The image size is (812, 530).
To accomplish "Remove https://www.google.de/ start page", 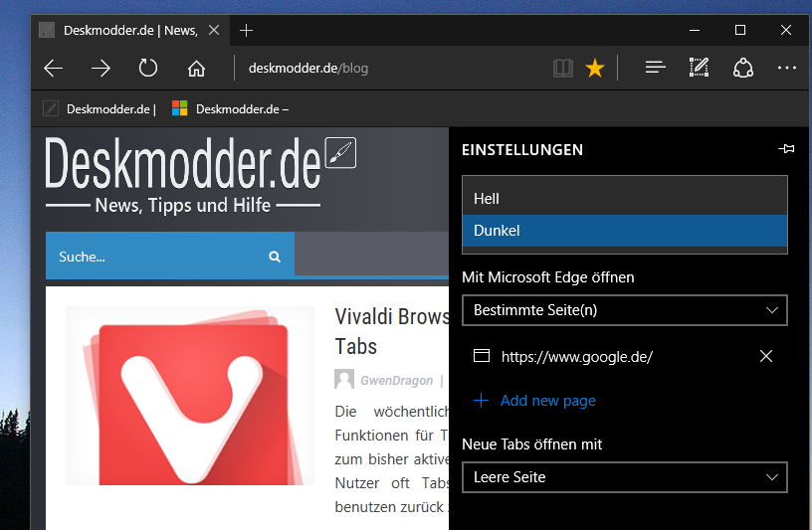I will click(766, 356).
